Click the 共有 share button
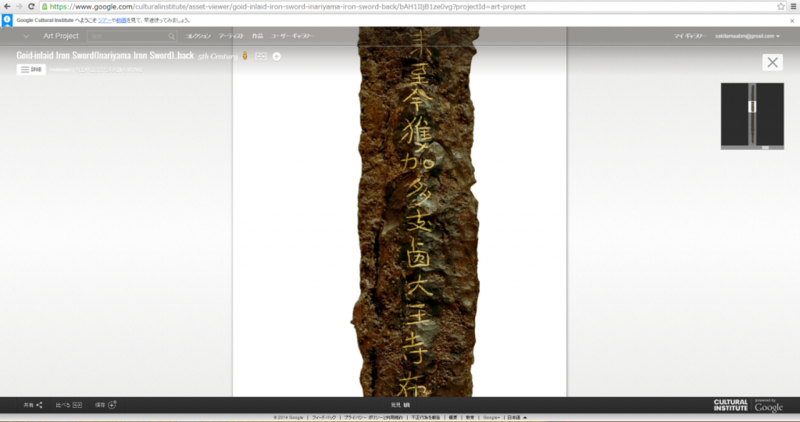800x422 pixels. tap(33, 405)
